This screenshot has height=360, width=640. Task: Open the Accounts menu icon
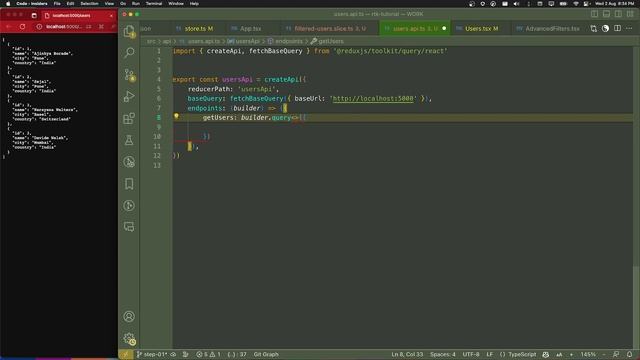click(x=129, y=316)
